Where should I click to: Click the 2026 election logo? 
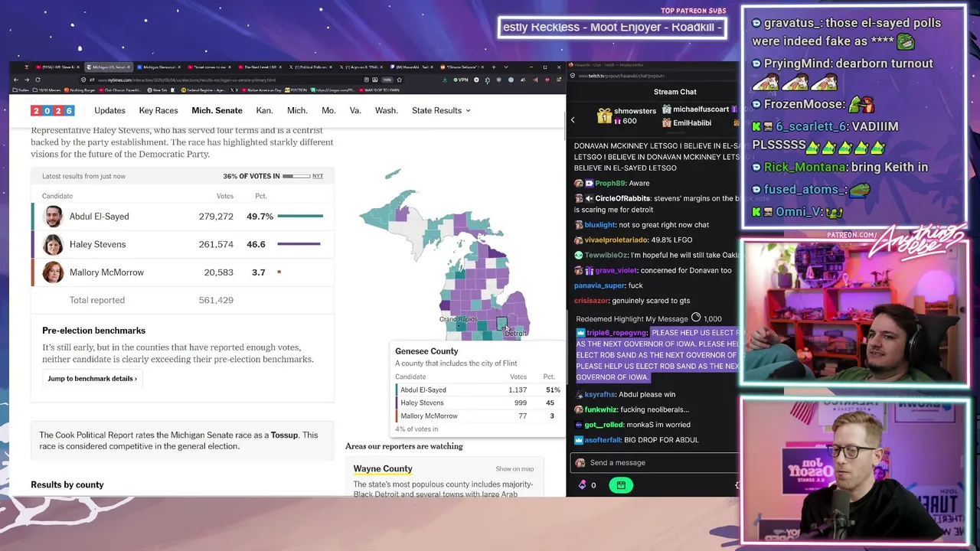[x=52, y=111]
